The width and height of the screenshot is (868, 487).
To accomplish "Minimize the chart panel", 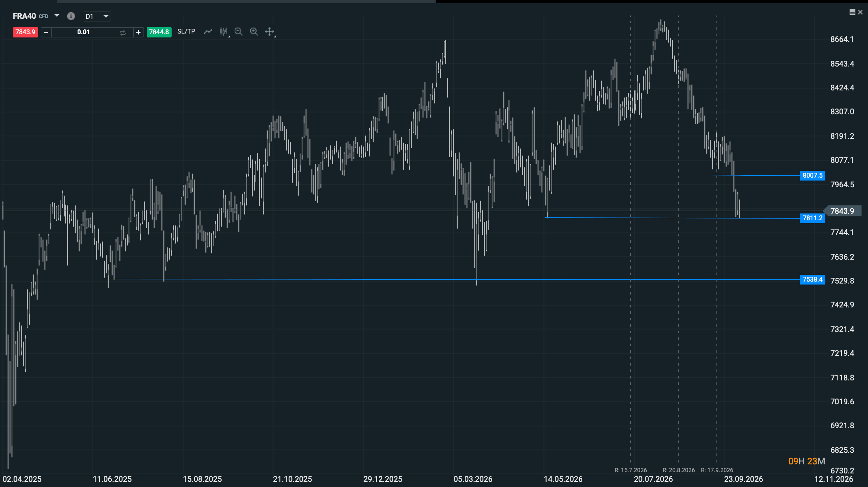I will tap(852, 12).
